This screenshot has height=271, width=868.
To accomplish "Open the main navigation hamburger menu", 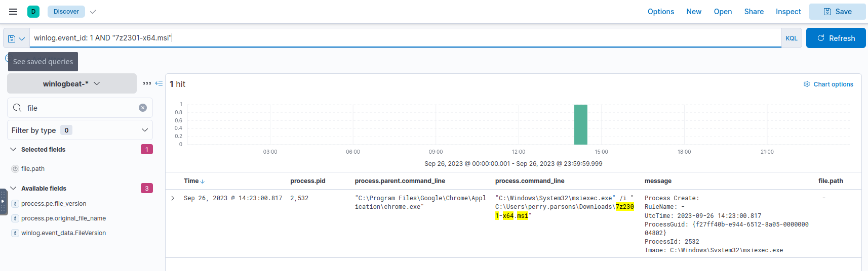I will click(13, 12).
